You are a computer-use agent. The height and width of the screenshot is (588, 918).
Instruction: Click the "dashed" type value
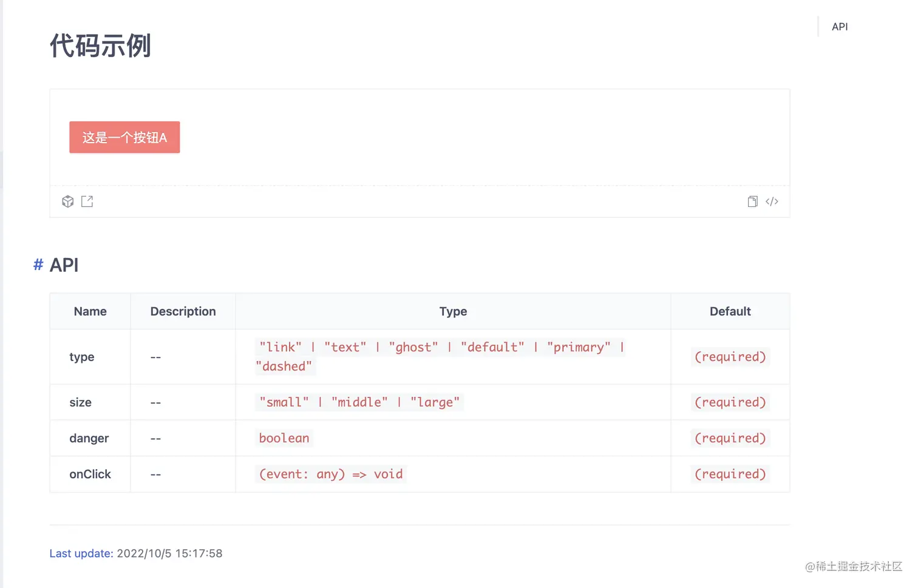coord(284,366)
